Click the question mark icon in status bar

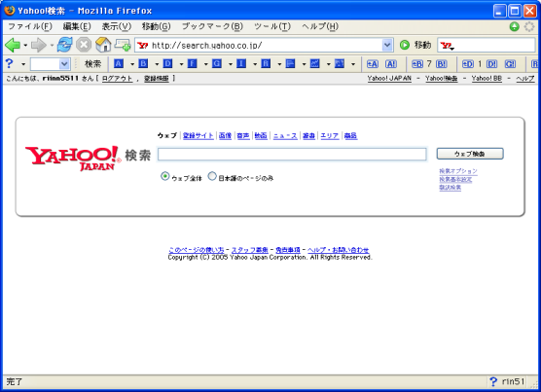(x=493, y=381)
